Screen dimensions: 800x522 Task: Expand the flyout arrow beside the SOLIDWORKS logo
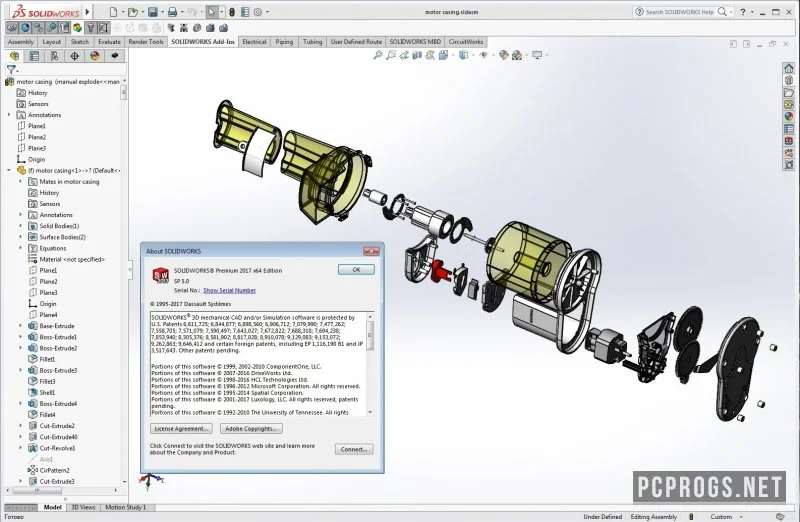pos(88,11)
